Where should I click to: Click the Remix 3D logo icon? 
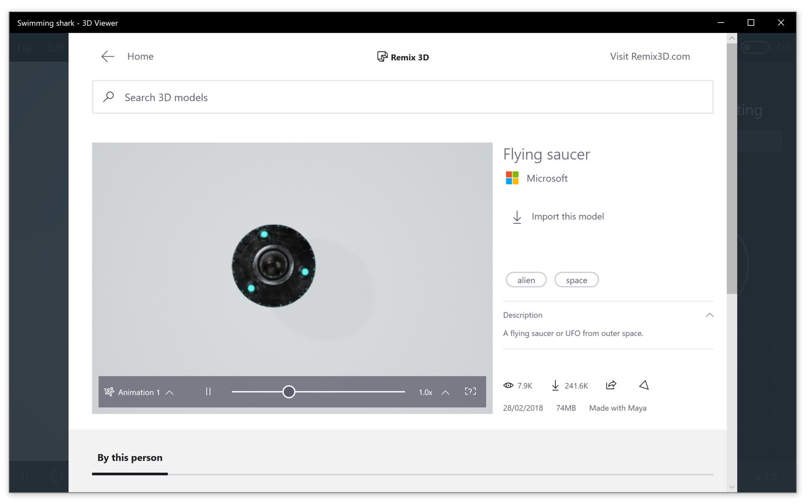[x=382, y=57]
